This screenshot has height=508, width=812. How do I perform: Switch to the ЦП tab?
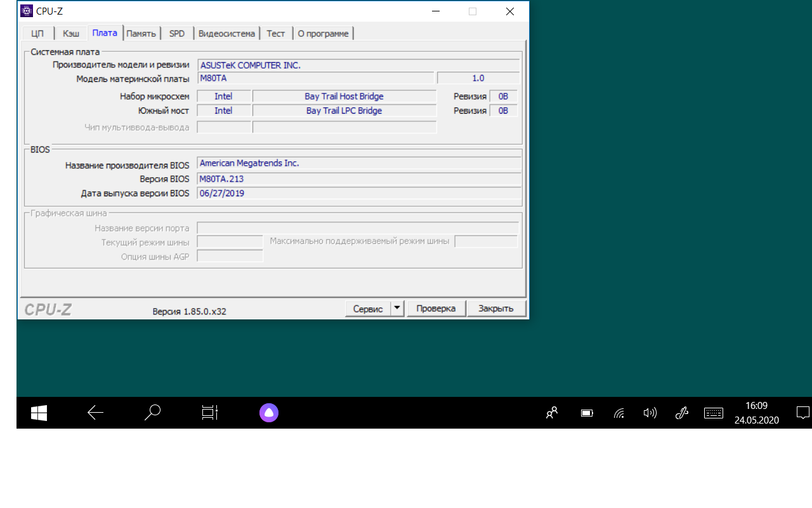37,34
